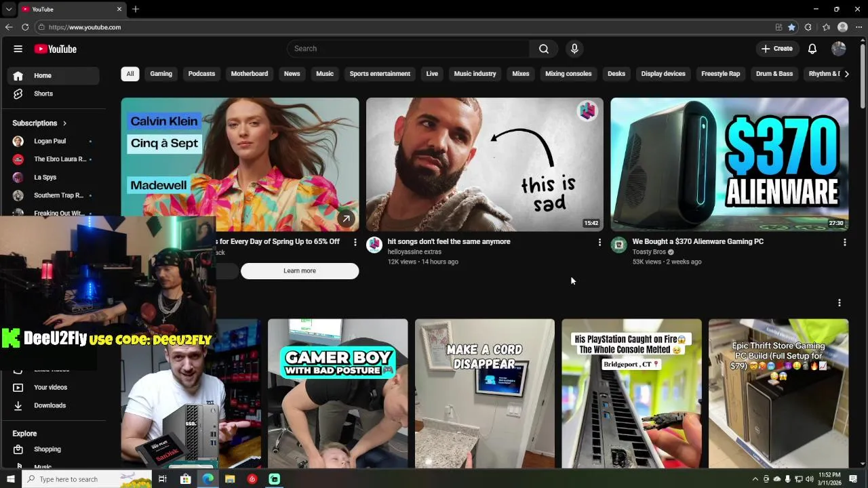Viewport: 868px width, 488px height.
Task: Select the Desks chip
Action: [x=616, y=74]
